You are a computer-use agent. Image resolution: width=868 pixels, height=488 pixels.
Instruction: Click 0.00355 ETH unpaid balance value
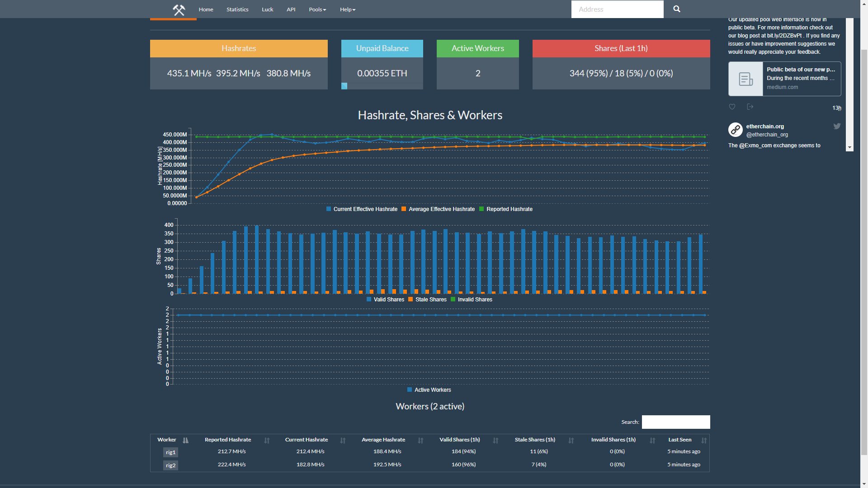[382, 73]
